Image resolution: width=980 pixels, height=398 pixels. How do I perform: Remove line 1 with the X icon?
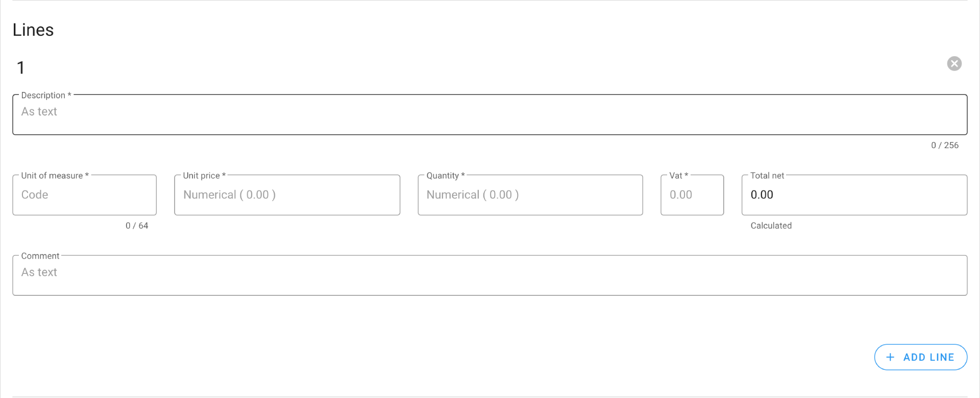954,64
